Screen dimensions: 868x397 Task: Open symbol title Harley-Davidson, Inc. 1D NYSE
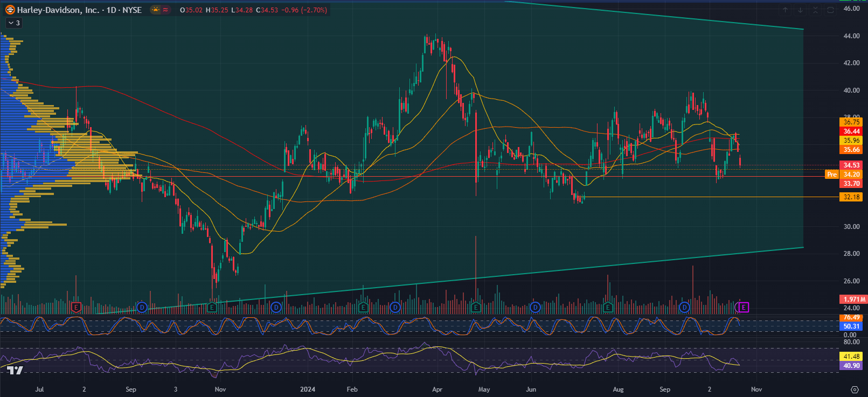79,10
